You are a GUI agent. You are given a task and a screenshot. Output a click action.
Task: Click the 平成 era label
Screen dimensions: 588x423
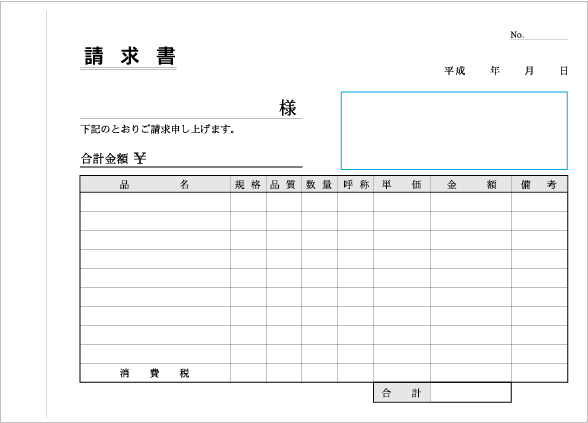coord(454,70)
